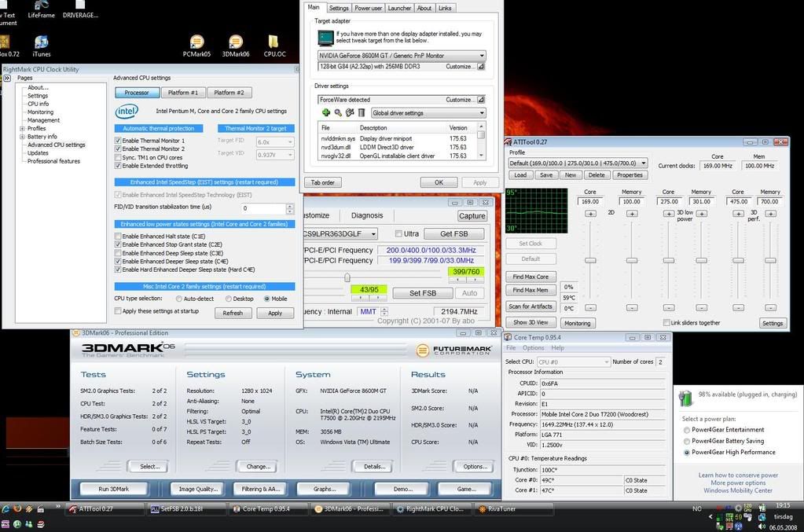Open the Diagnosis tab in SetFSB

[367, 216]
